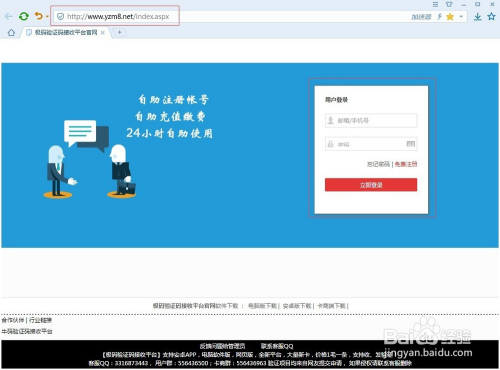This screenshot has height=370, width=500.
Task: Open the hamburger menu icon
Action: click(435, 4)
